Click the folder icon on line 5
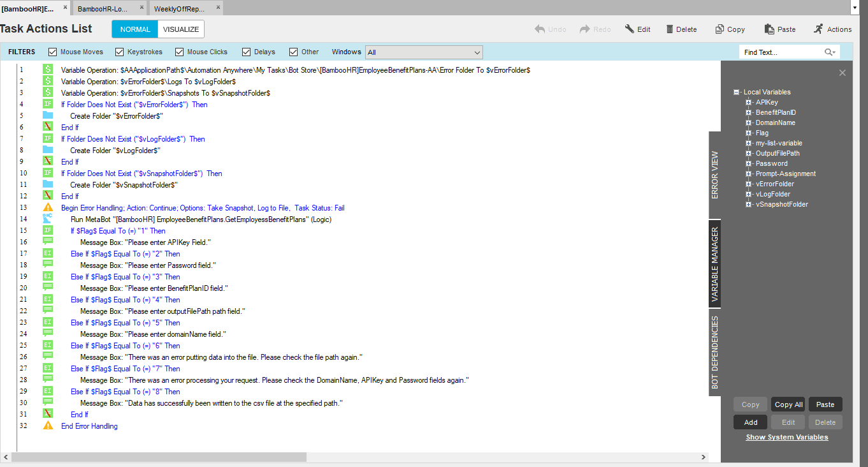Image resolution: width=868 pixels, height=467 pixels. click(x=48, y=115)
